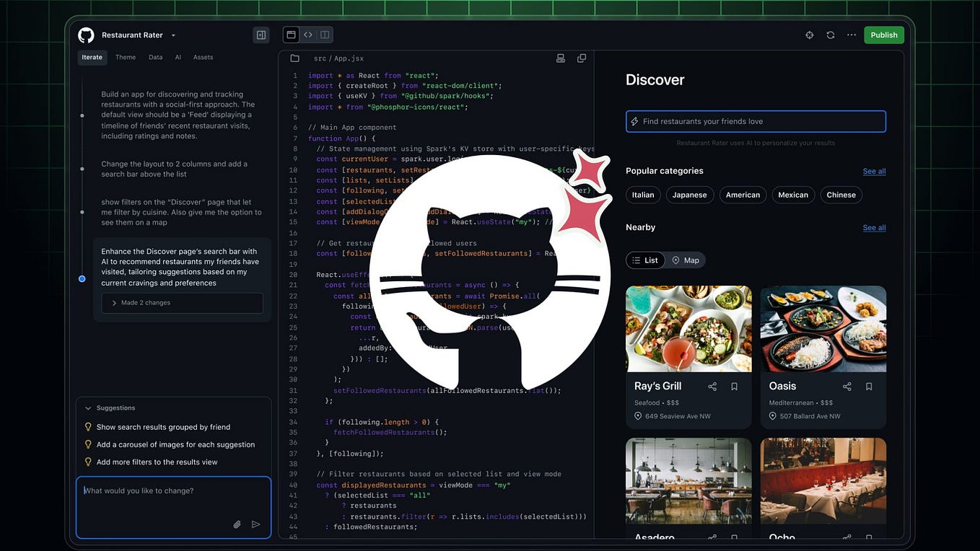This screenshot has height=551, width=980.
Task: Open the Assets tab
Action: click(x=203, y=57)
